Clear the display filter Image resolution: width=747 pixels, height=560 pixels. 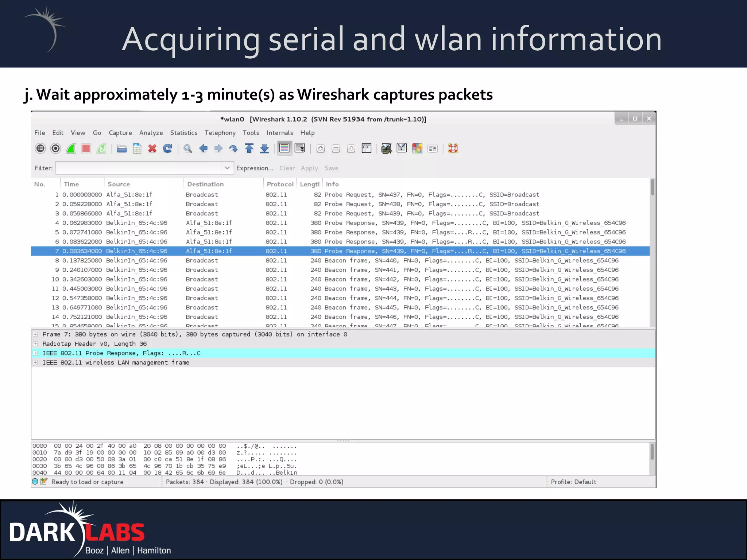287,168
